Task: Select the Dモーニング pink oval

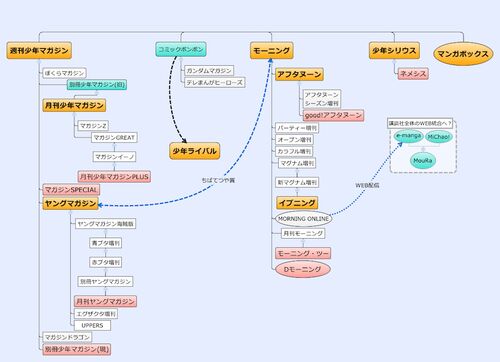Action: [303, 269]
